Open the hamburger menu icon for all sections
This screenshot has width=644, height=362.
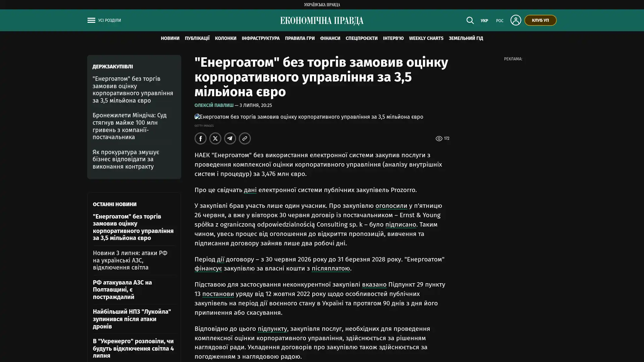click(91, 20)
